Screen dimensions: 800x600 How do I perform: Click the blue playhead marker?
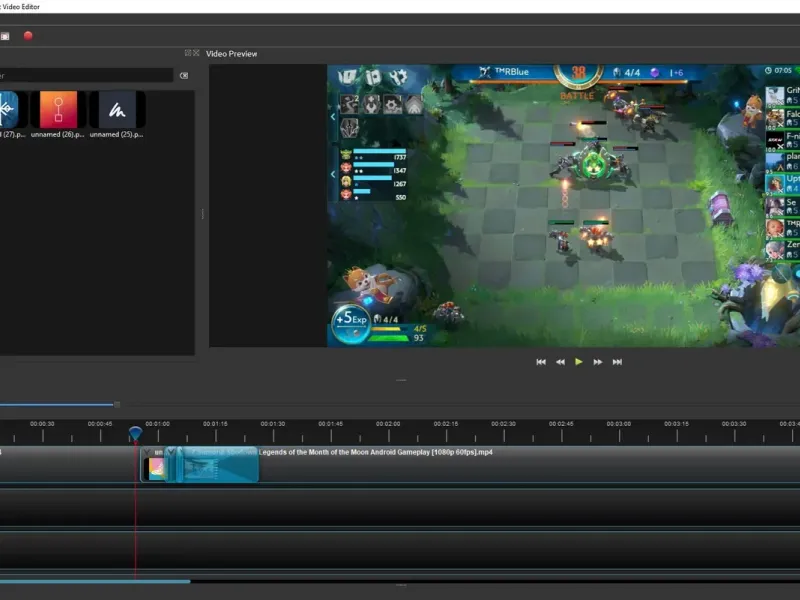(x=135, y=433)
